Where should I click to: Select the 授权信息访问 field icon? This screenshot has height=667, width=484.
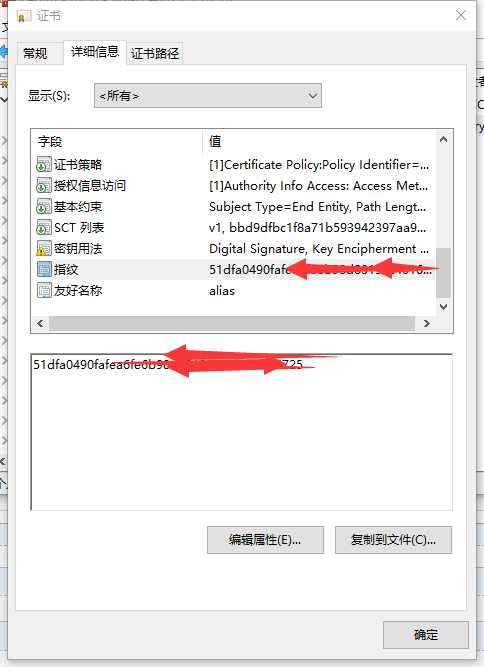44,185
